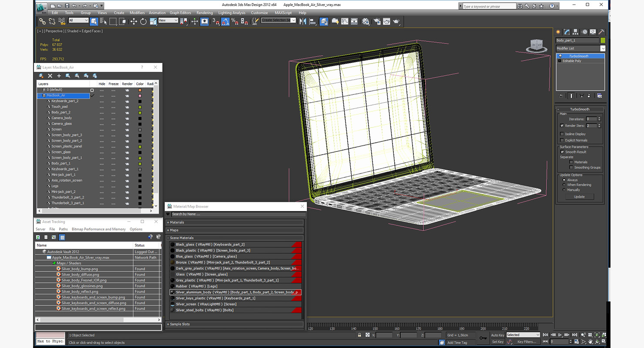Open the Customize menu
644x348 pixels.
[259, 13]
